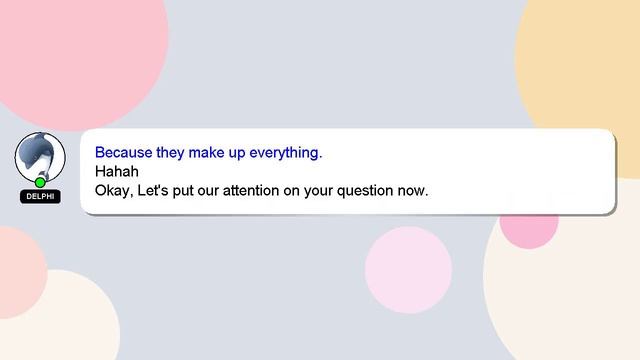Click the word "Hahah" in the message
This screenshot has height=360, width=640.
[117, 171]
